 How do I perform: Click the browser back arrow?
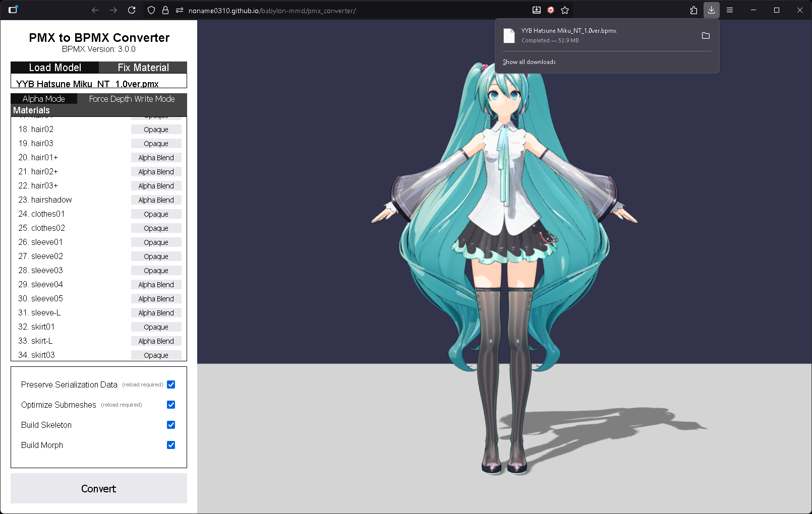coord(95,10)
